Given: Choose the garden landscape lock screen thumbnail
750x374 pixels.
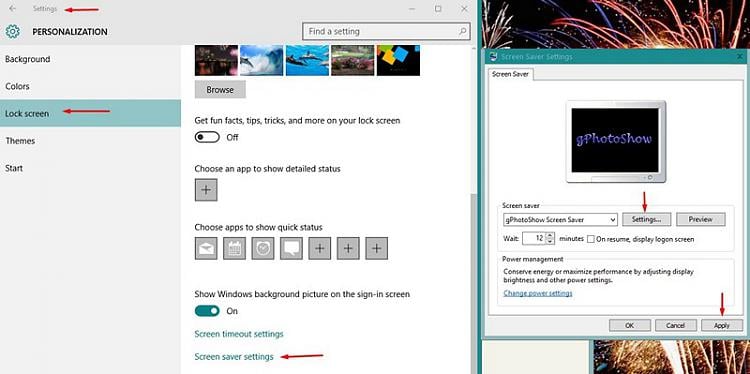Looking at the screenshot, I should pyautogui.click(x=353, y=60).
